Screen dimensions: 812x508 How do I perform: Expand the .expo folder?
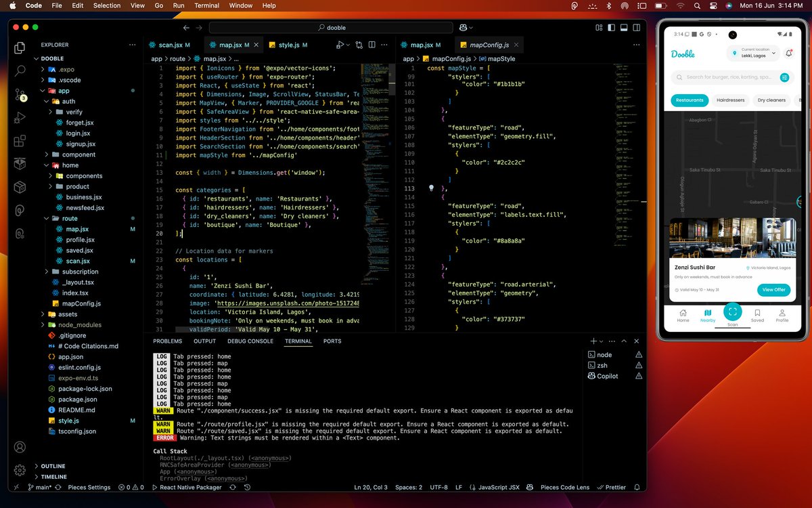click(43, 69)
